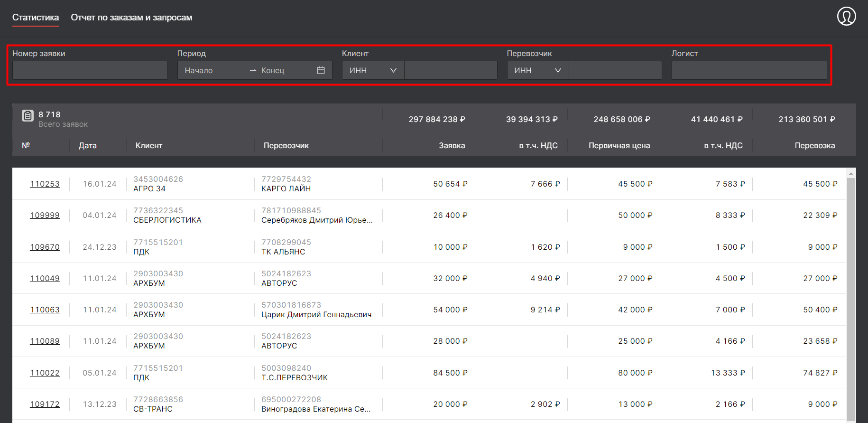The height and width of the screenshot is (423, 868).
Task: Click ИНН 7729754432
Action: (x=286, y=179)
